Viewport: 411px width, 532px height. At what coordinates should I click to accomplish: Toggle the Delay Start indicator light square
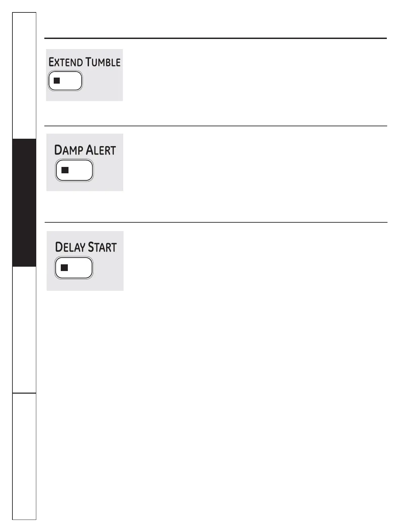[x=64, y=268]
